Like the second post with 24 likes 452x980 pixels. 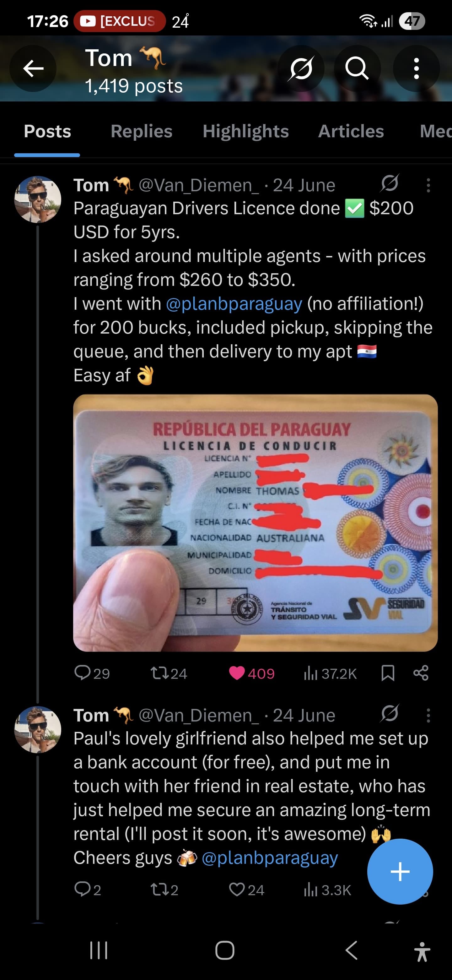tap(246, 890)
